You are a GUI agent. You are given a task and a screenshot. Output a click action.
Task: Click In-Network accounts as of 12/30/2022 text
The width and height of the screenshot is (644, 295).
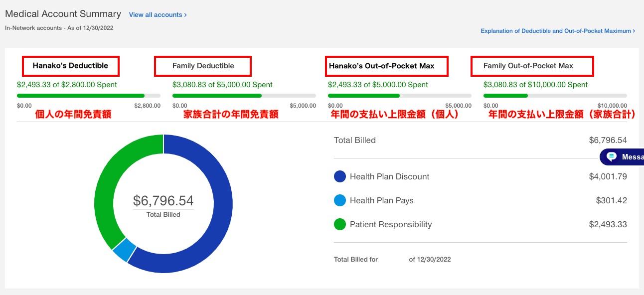(59, 28)
